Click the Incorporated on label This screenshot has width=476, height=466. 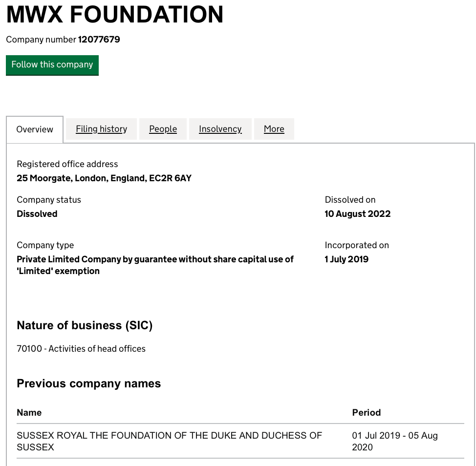[x=357, y=245]
